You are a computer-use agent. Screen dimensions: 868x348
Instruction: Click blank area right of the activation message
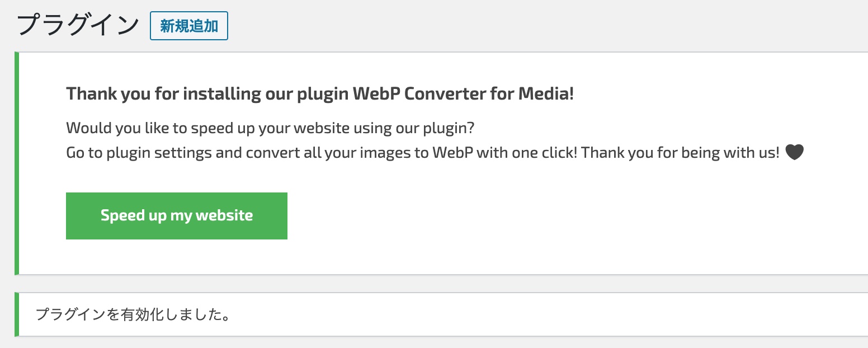pos(503,314)
